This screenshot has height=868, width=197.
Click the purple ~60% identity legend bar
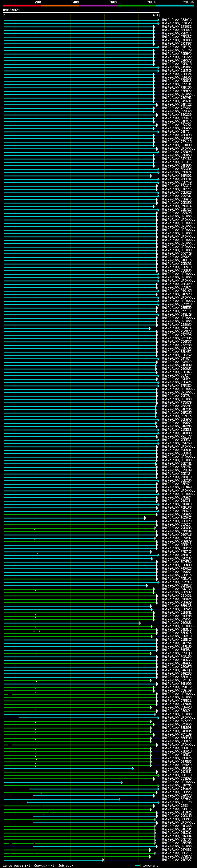point(99,6)
